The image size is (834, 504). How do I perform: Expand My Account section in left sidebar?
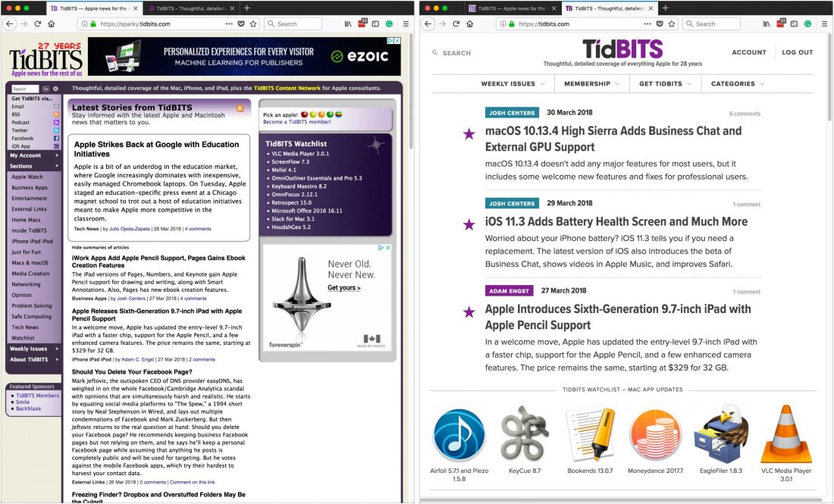[33, 155]
